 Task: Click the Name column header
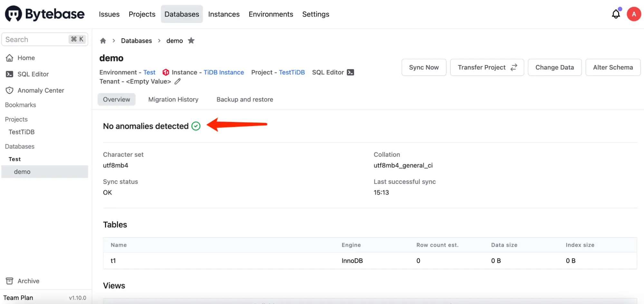pyautogui.click(x=119, y=245)
